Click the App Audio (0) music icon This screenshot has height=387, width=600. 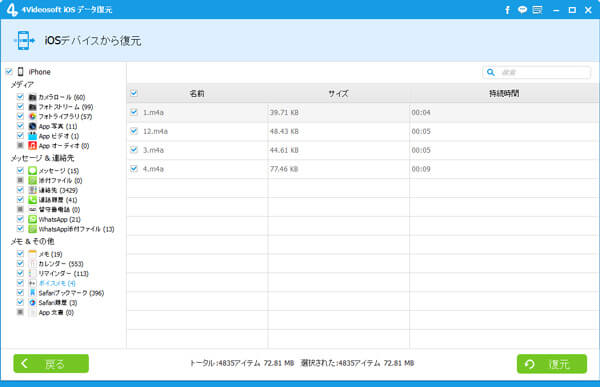coord(33,145)
